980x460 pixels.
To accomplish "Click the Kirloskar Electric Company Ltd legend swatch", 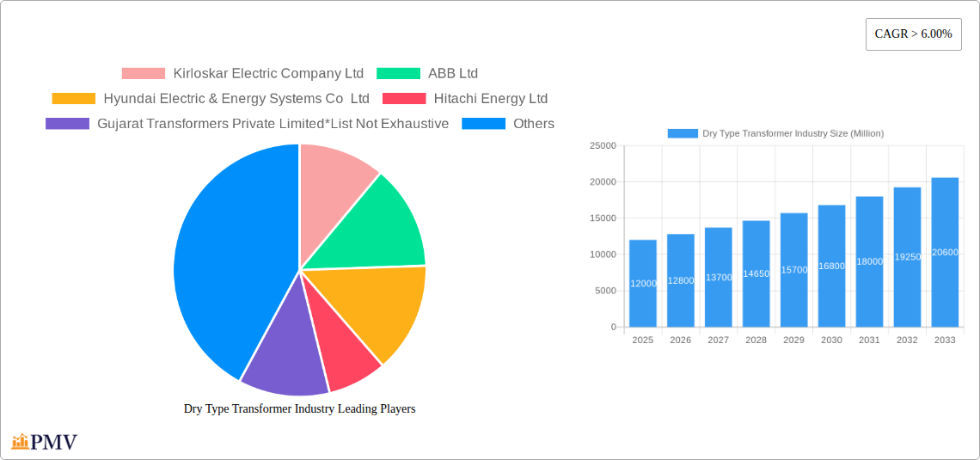I will (143, 73).
